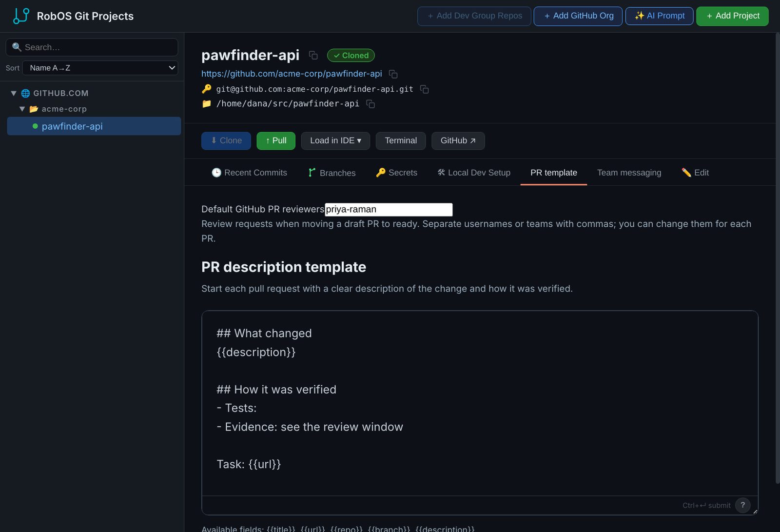Pull latest changes with Pull button
The width and height of the screenshot is (780, 532).
click(276, 141)
